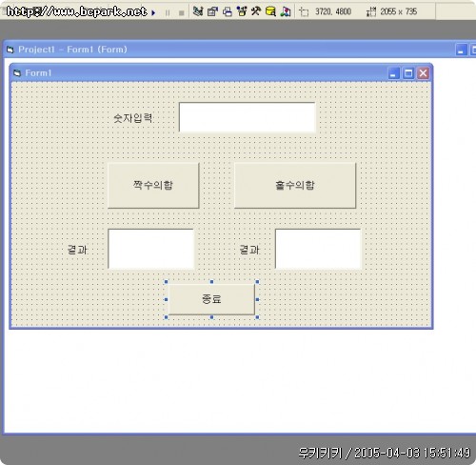476x465 pixels.
Task: Click the Form1 title bar icon
Action: (x=17, y=73)
